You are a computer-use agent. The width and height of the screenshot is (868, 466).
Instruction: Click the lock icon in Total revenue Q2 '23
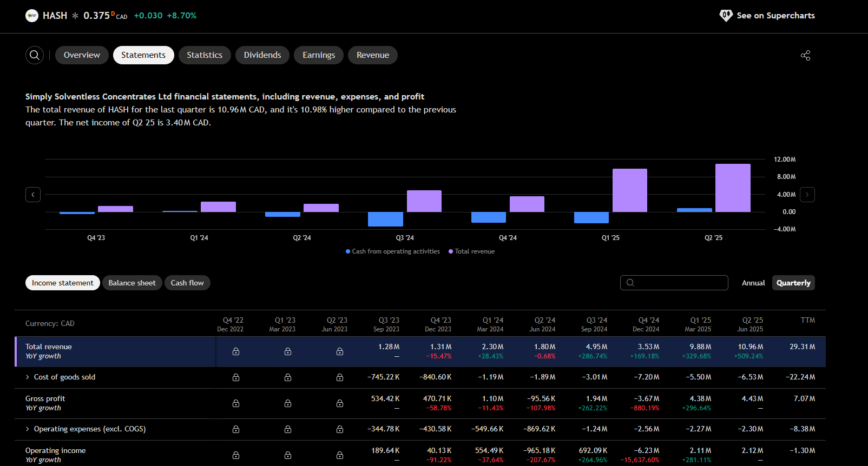click(x=340, y=351)
